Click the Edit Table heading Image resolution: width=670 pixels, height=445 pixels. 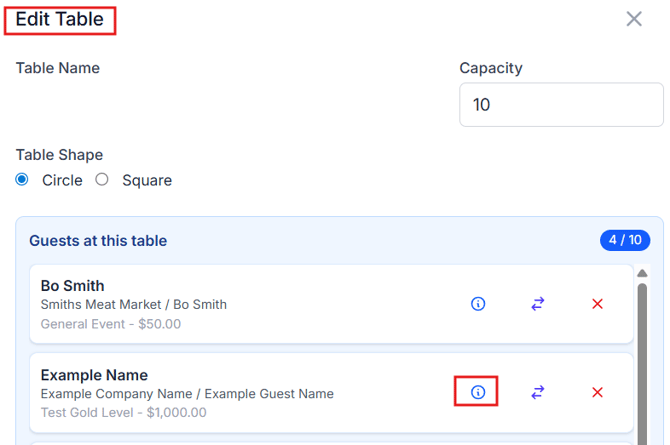(60, 19)
